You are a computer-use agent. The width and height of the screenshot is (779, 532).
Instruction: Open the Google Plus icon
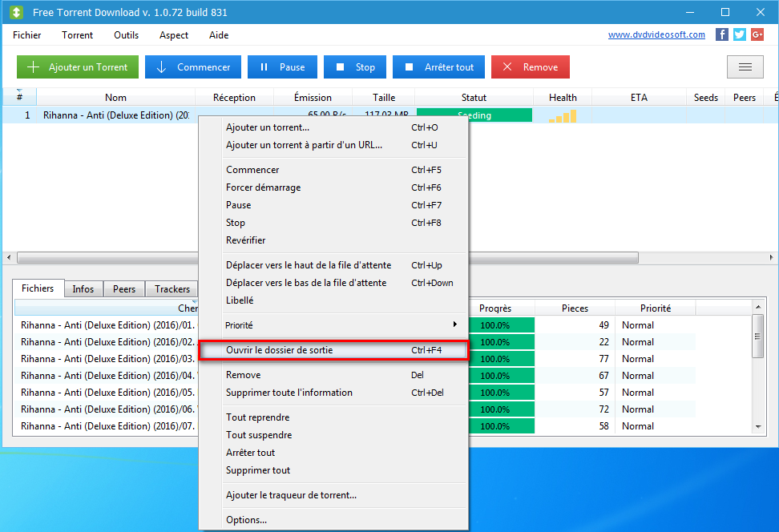coord(757,34)
